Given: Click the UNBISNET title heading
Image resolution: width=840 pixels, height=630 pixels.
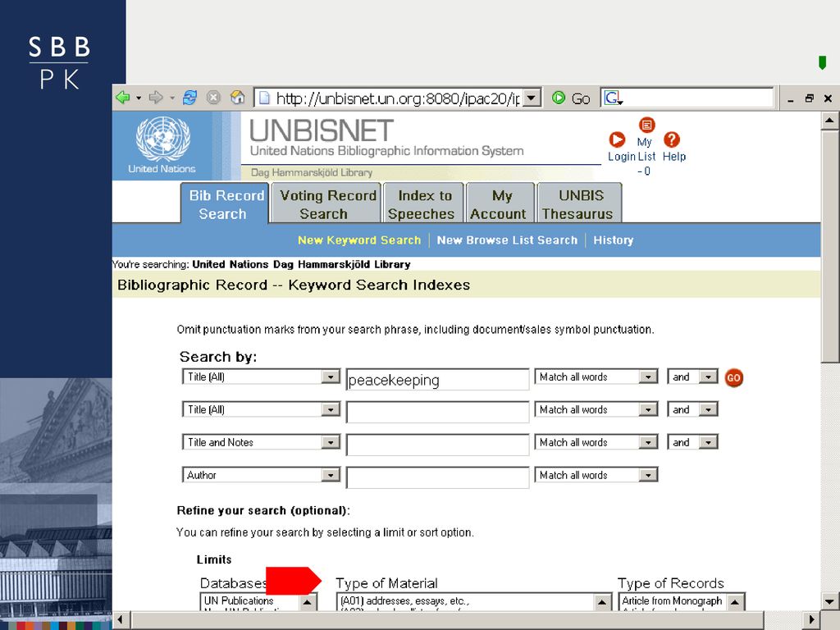Looking at the screenshot, I should tap(322, 130).
